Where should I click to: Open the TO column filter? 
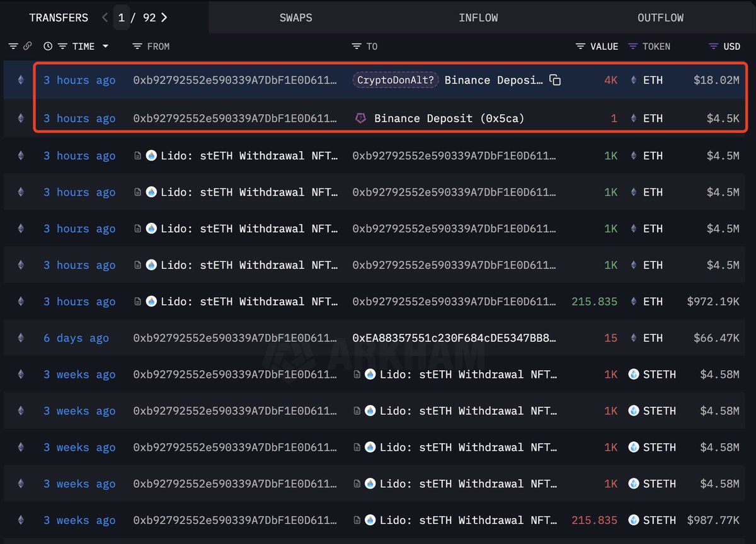(x=357, y=47)
